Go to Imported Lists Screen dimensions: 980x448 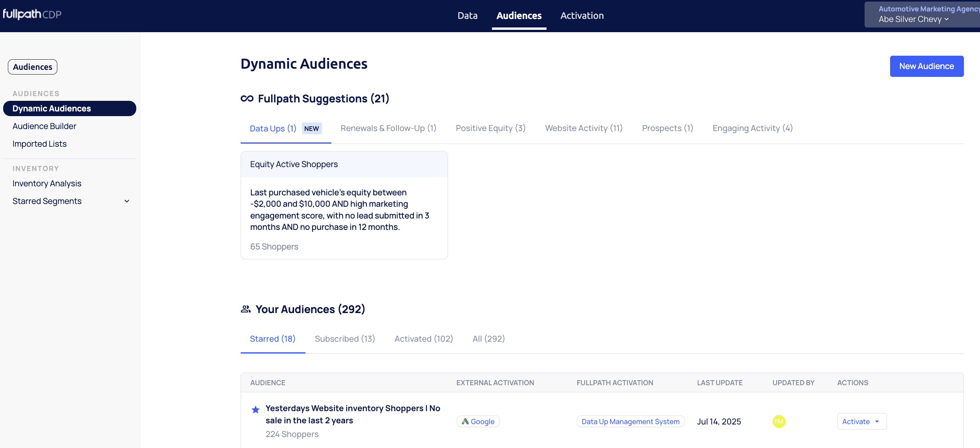(40, 144)
